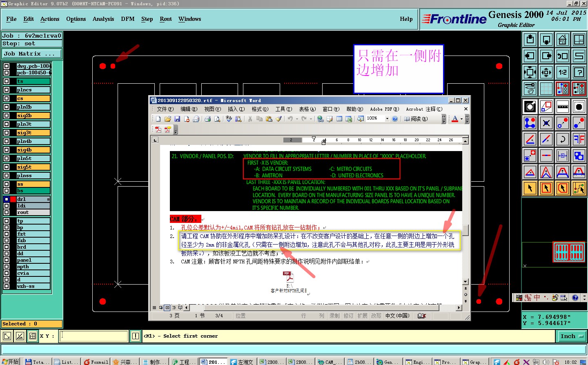Click the pan up icon
The width and height of the screenshot is (588, 365).
530,40
